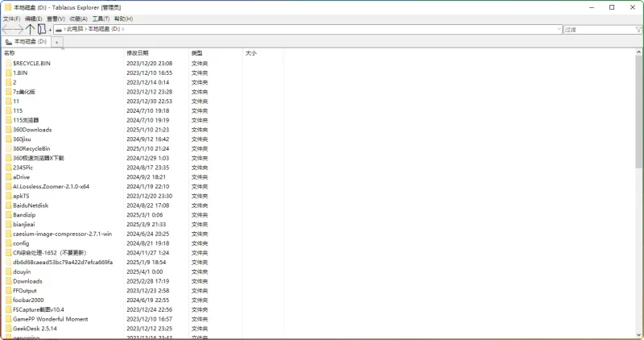Screen dimensions: 644x340
Task: Open the 查看(V) menu
Action: (56, 19)
